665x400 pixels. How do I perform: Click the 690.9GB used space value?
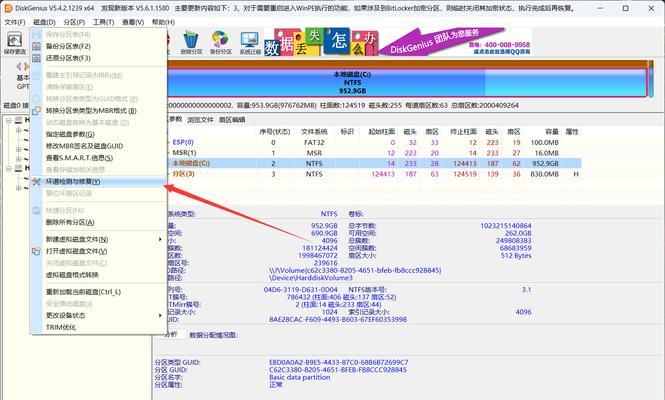(x=324, y=233)
